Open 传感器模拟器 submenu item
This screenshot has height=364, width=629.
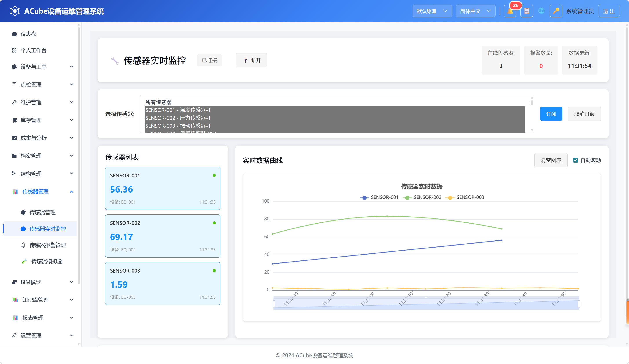tap(40, 261)
